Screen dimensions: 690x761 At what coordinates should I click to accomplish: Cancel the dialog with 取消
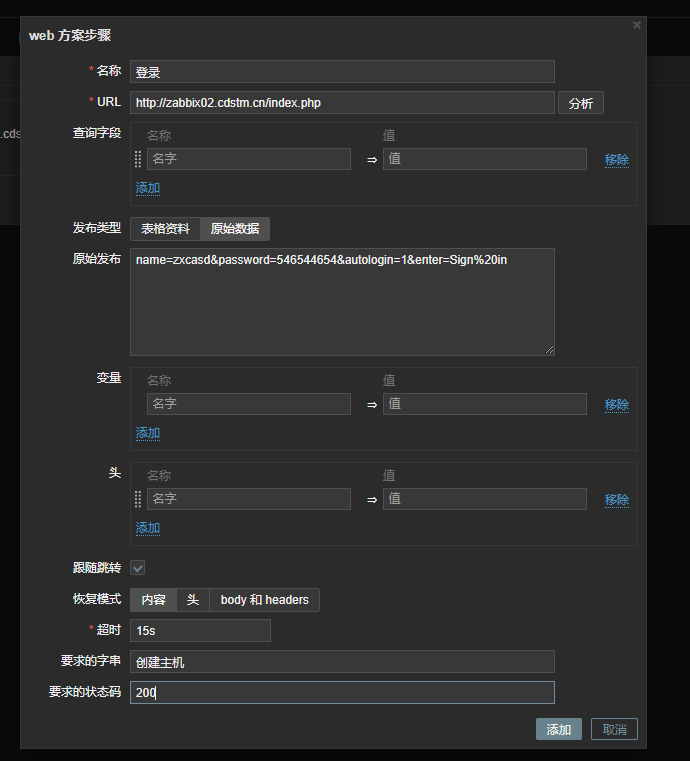[x=614, y=730]
